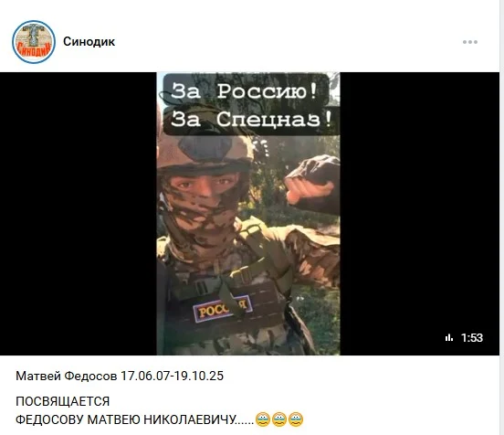Open the Синодик community name link
504x435 pixels.
pos(89,41)
